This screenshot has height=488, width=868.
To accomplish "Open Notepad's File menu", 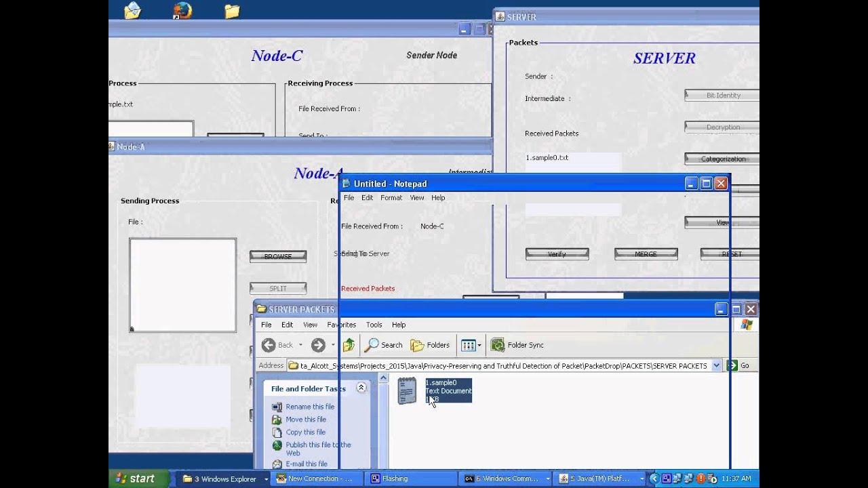I will pos(349,198).
